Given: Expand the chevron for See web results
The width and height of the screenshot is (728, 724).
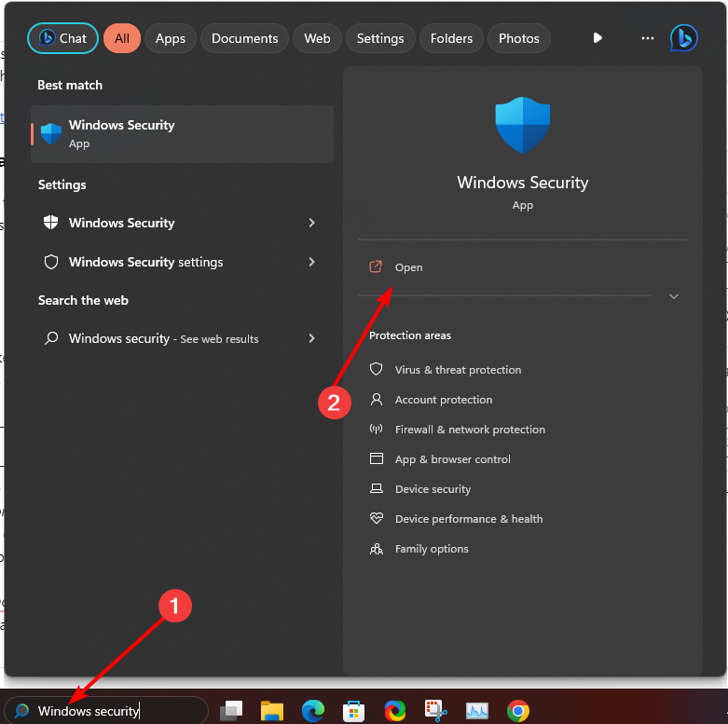Looking at the screenshot, I should (x=311, y=339).
